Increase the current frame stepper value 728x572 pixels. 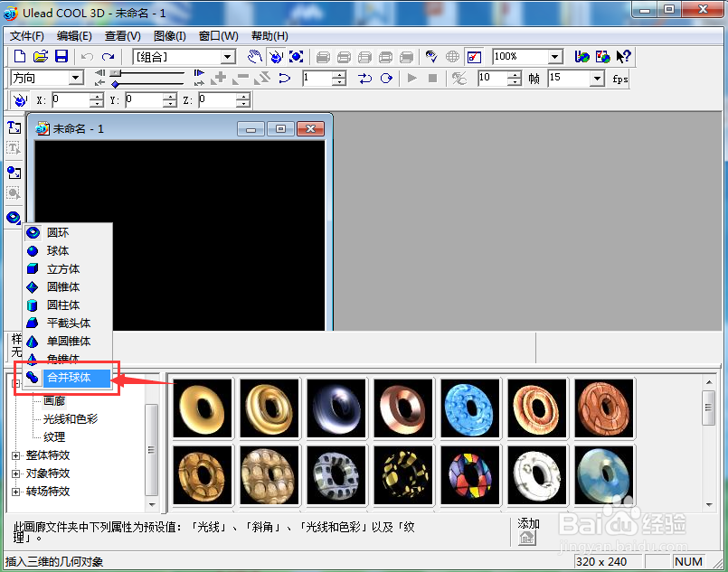(339, 74)
